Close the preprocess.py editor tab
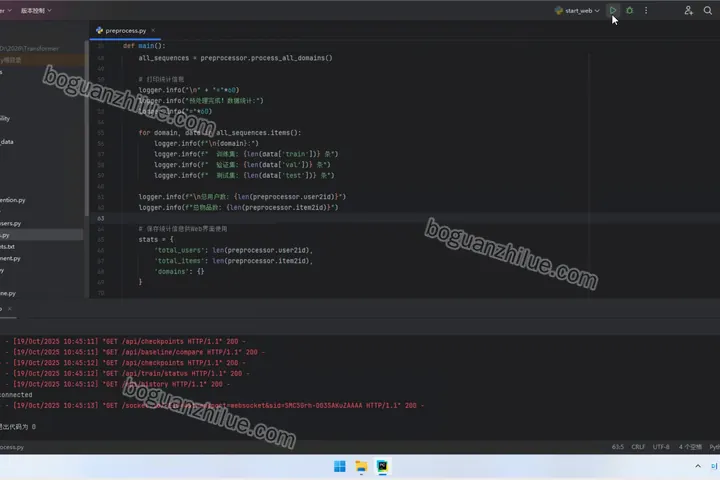The width and height of the screenshot is (720, 480). pyautogui.click(x=153, y=30)
